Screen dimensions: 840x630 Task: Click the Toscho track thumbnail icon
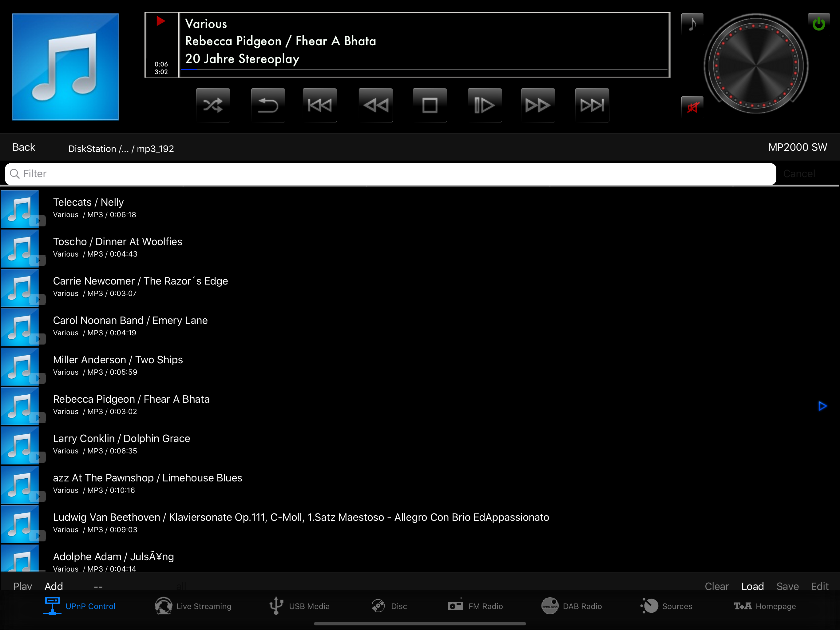(x=20, y=248)
